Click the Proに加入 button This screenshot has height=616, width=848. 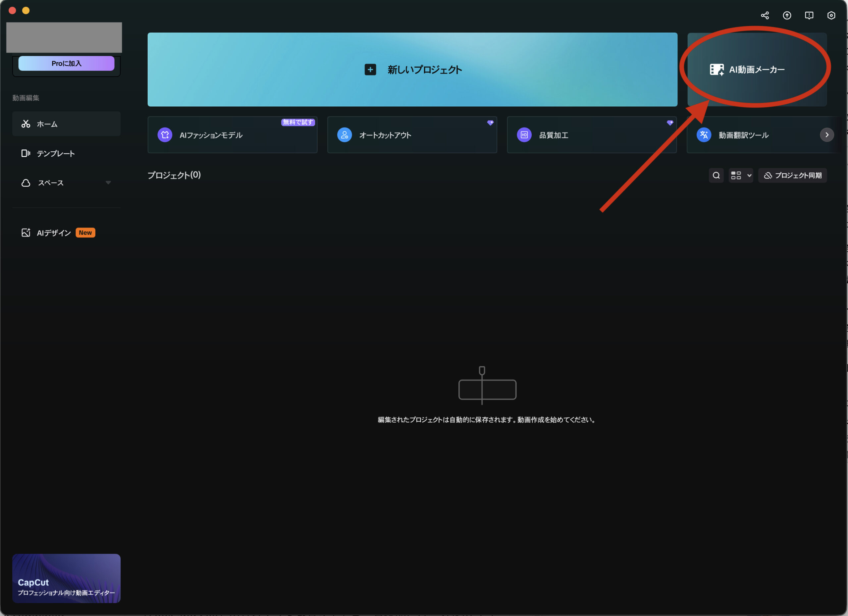click(x=66, y=64)
